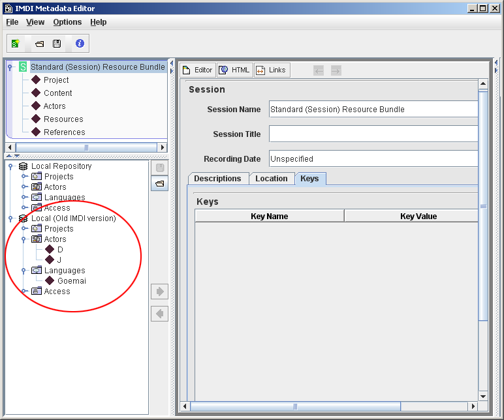Click Access folder icon under Local Repository
Screen dimensions: 504x420
[x=37, y=208]
